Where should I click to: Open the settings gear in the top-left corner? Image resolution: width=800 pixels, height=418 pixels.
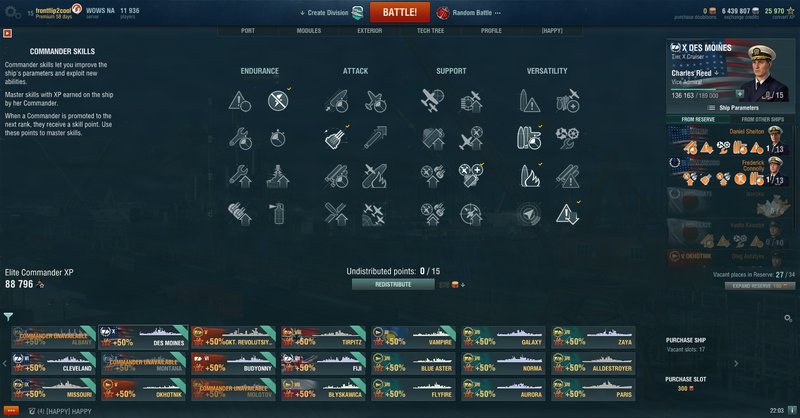tap(12, 12)
